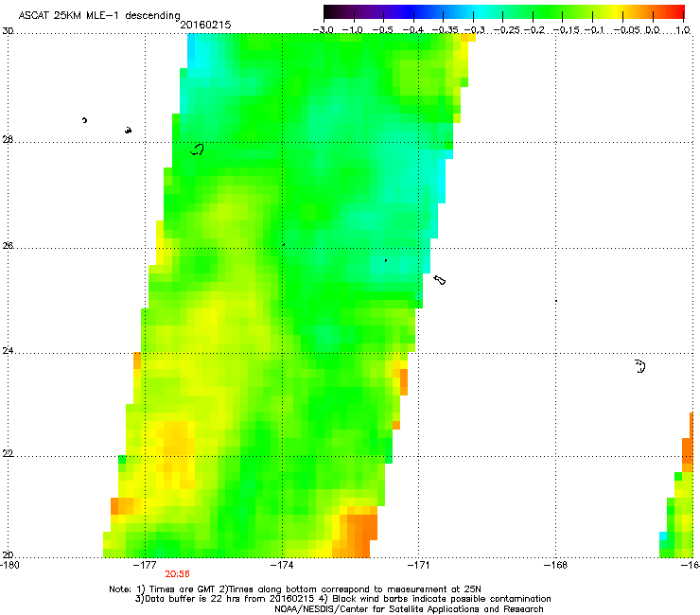Click the latitude axis label 30
This screenshot has width=700, height=615.
coord(8,31)
